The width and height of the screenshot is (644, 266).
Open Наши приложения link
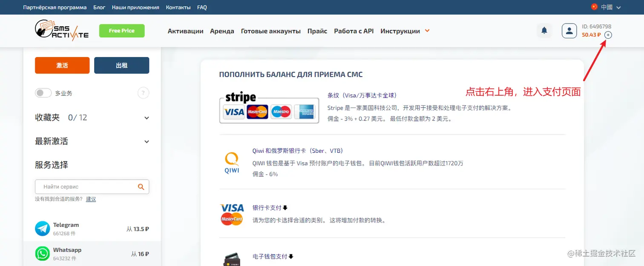click(x=135, y=7)
